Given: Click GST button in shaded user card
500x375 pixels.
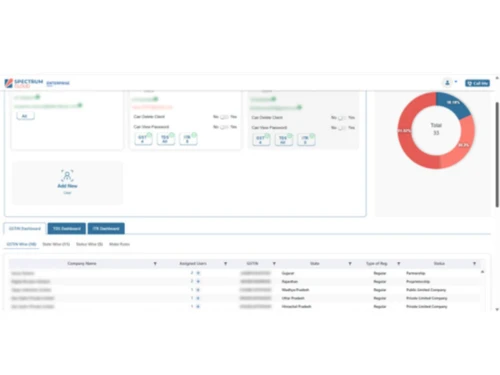Looking at the screenshot, I should point(261,140).
